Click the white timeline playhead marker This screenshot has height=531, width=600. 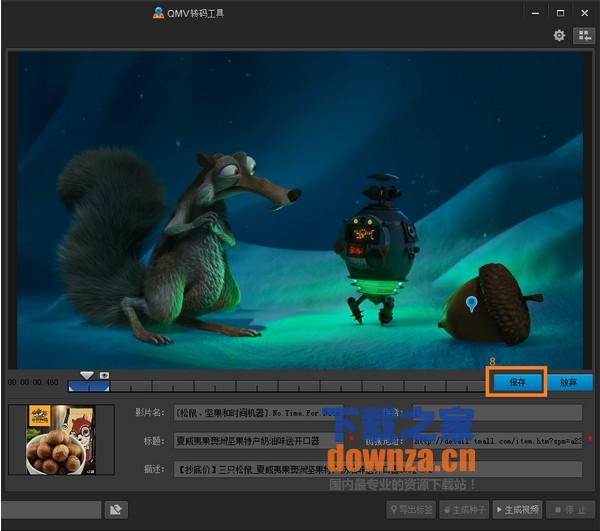[x=87, y=375]
